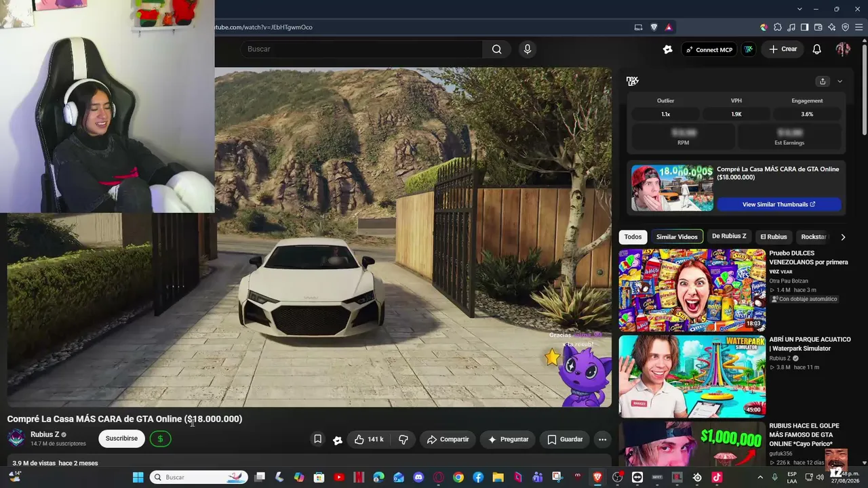Select the El Rubius chip
The height and width of the screenshot is (488, 868).
(774, 237)
